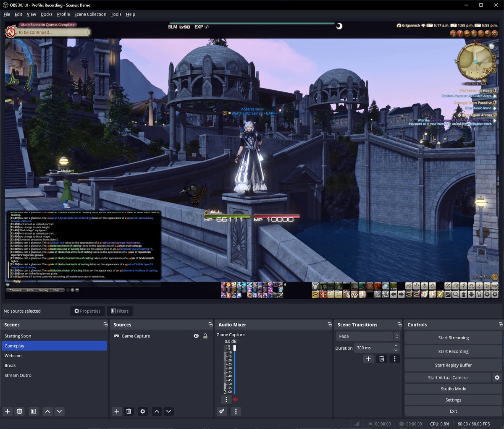Pop out the Sources dock
504x429 pixels.
pos(210,324)
